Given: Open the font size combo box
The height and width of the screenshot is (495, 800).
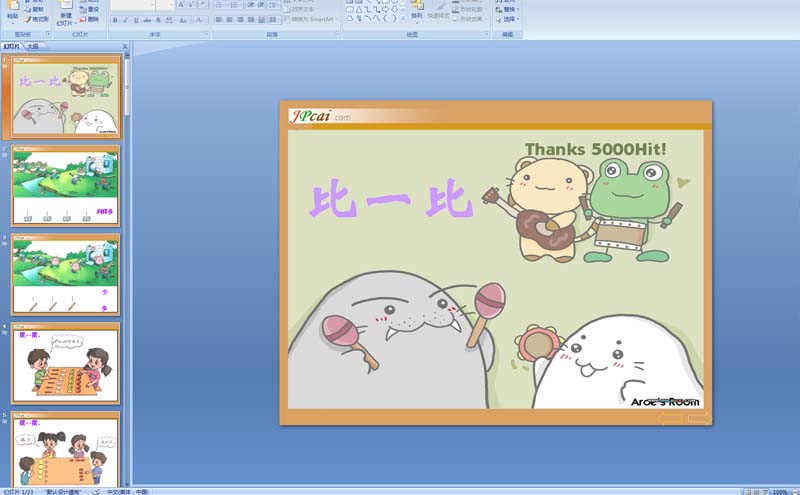Looking at the screenshot, I should [165, 5].
